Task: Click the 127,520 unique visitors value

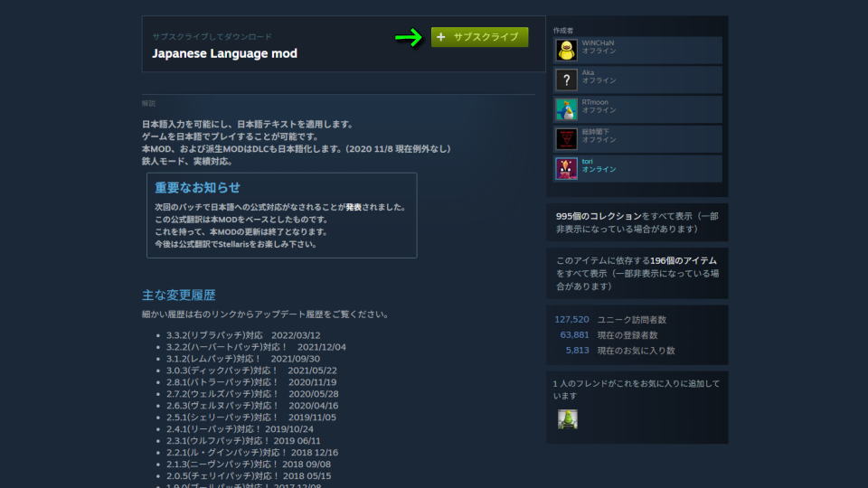Action: (571, 320)
